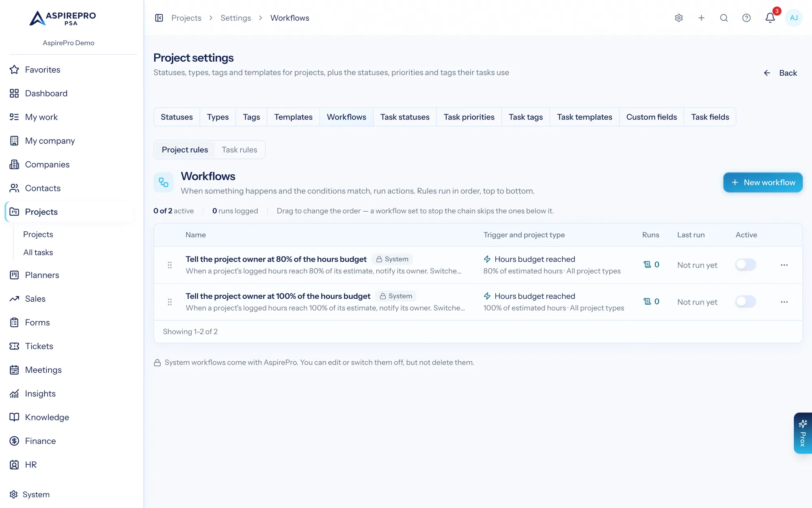The image size is (812, 508).
Task: Open Tickets in the sidebar
Action: [x=69, y=346]
